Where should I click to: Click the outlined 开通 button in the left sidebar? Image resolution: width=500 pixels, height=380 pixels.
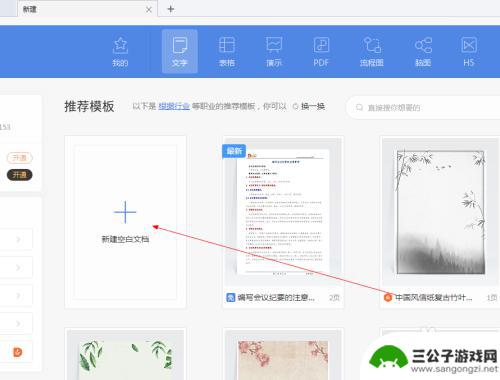[x=20, y=158]
